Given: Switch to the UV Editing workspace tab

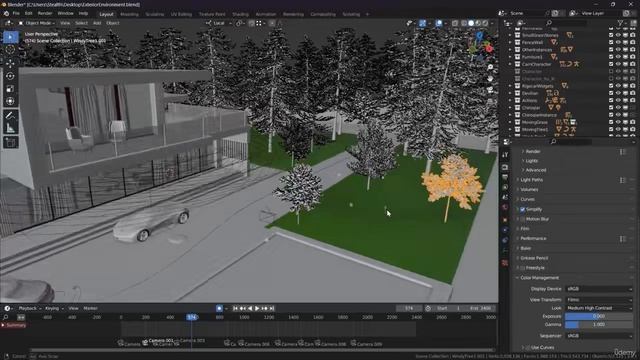Looking at the screenshot, I should click(x=181, y=14).
